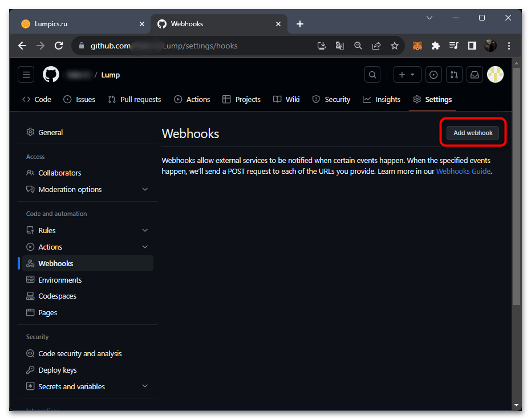531x420 pixels.
Task: Click the Add webhook button
Action: click(x=473, y=133)
